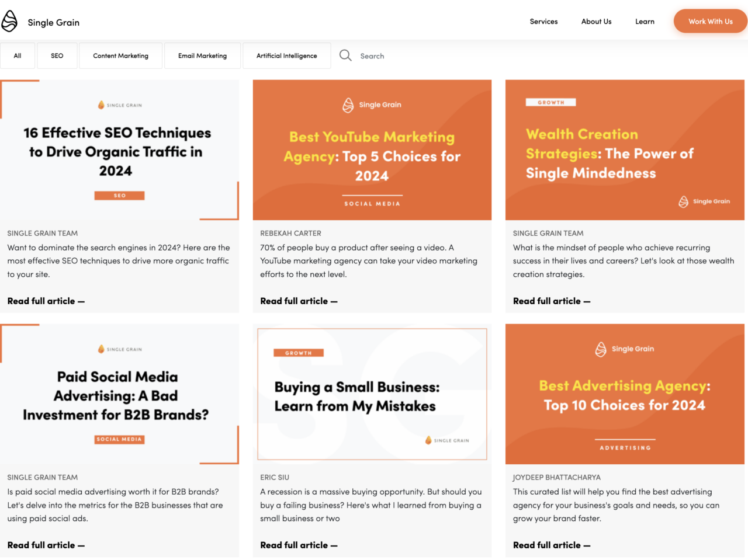Open the 16 Effective SEO Techniques thumbnail

119,150
